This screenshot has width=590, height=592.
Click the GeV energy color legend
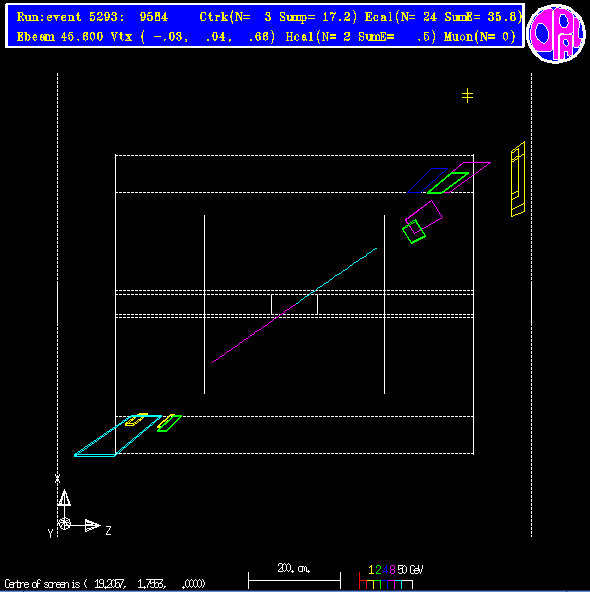[x=391, y=578]
